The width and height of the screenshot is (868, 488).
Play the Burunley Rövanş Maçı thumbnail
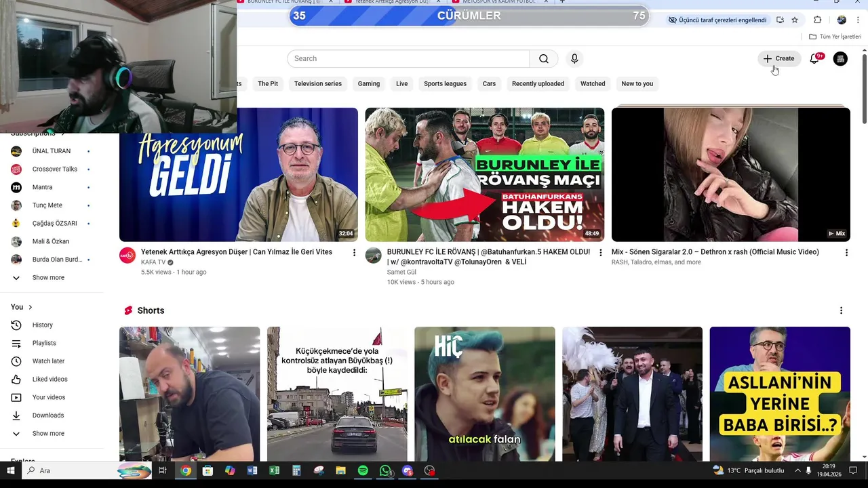point(485,174)
